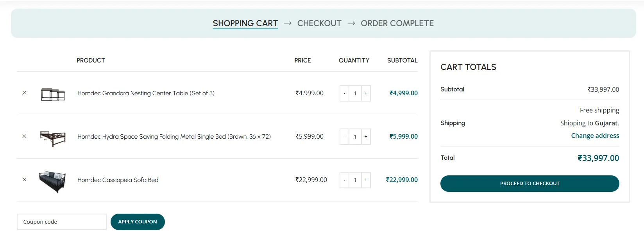Screen dimensions: 644x241
Task: Proceed to checkout button
Action: coord(530,184)
